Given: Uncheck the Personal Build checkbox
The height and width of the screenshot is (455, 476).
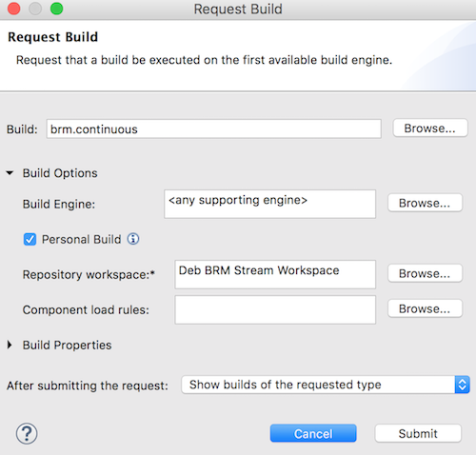Looking at the screenshot, I should (30, 239).
